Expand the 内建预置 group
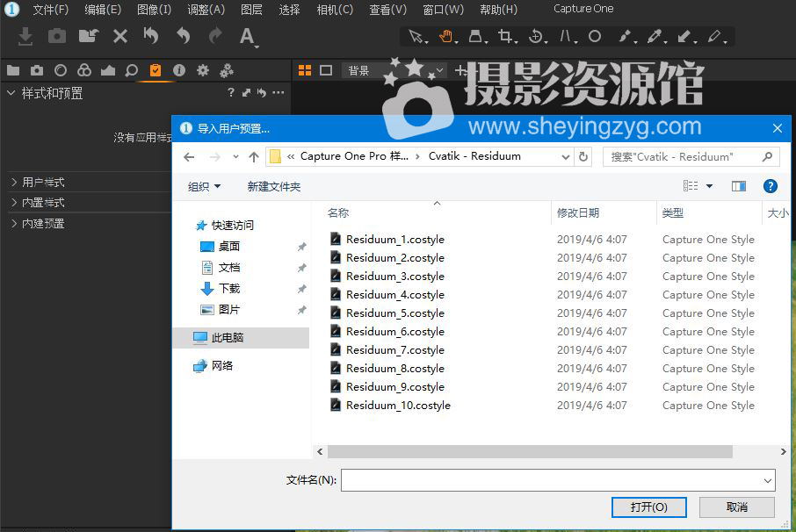Image resolution: width=796 pixels, height=532 pixels. click(x=14, y=223)
